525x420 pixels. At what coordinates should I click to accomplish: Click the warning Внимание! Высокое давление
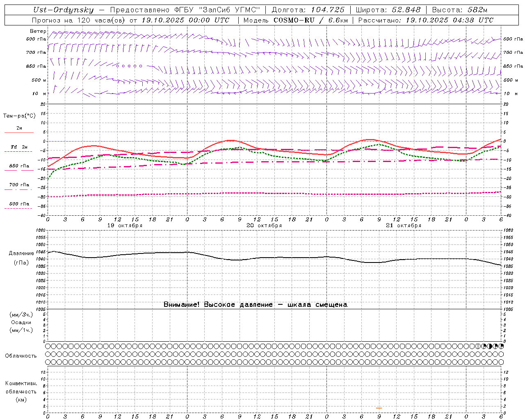pos(218,305)
